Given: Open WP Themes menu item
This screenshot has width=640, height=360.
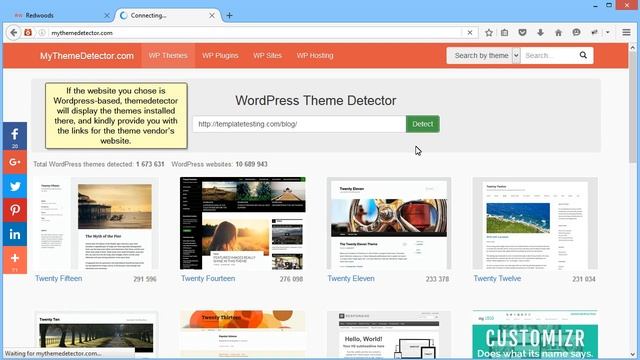Looking at the screenshot, I should [x=168, y=56].
